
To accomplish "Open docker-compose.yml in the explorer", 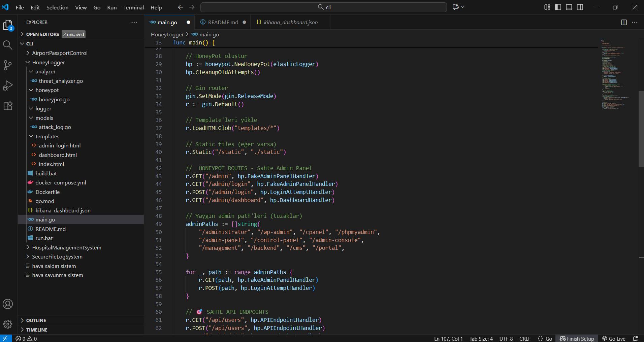I will coord(61,182).
